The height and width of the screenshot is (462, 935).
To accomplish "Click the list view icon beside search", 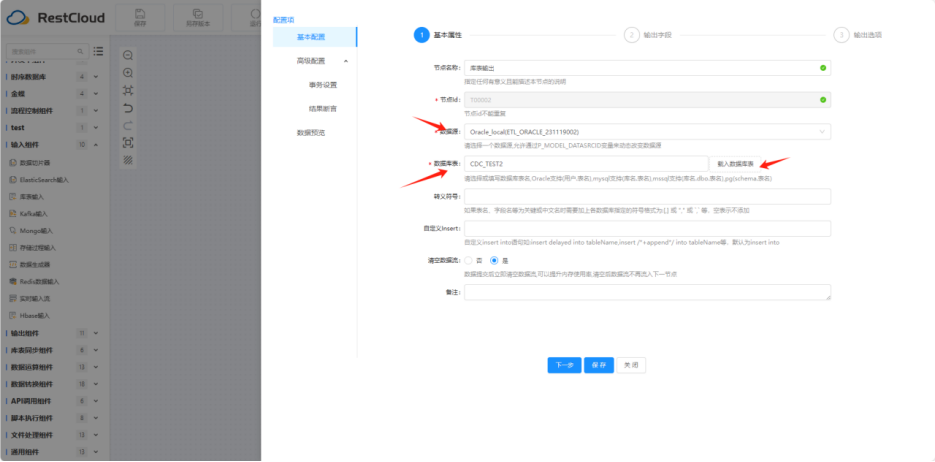I will pyautogui.click(x=98, y=51).
